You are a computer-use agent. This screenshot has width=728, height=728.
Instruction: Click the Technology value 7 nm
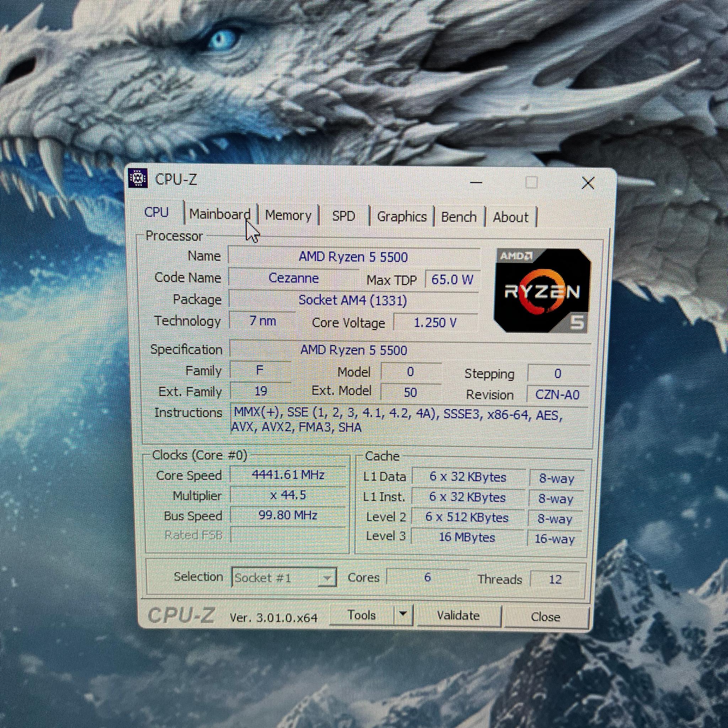pos(263,321)
